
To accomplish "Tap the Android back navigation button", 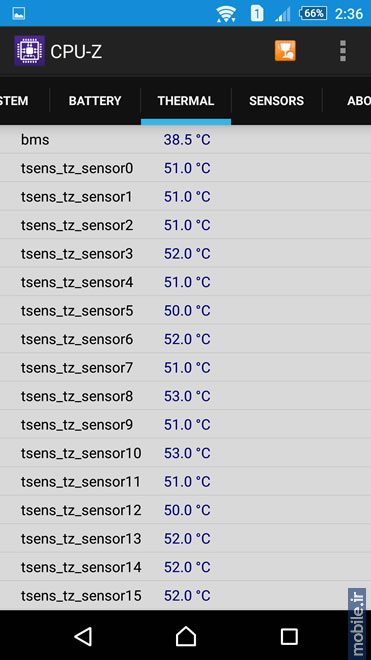I will coord(83,636).
